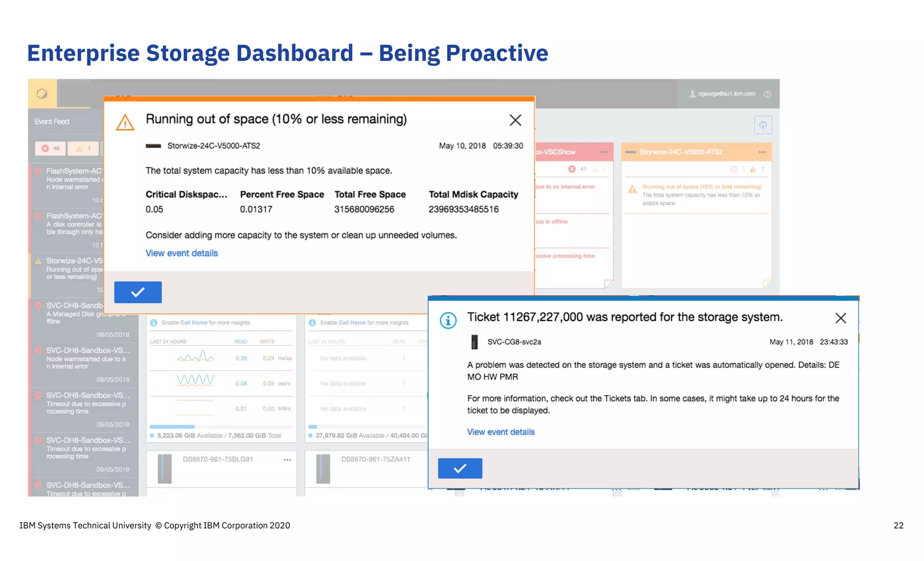Close the Running out of space dialog
924x561 pixels.
515,120
